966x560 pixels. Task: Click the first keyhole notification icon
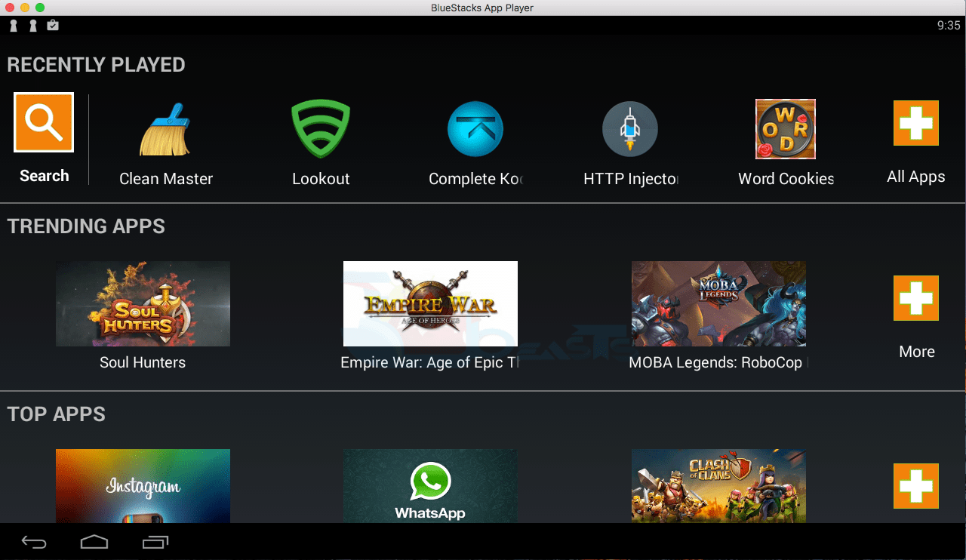[x=13, y=26]
